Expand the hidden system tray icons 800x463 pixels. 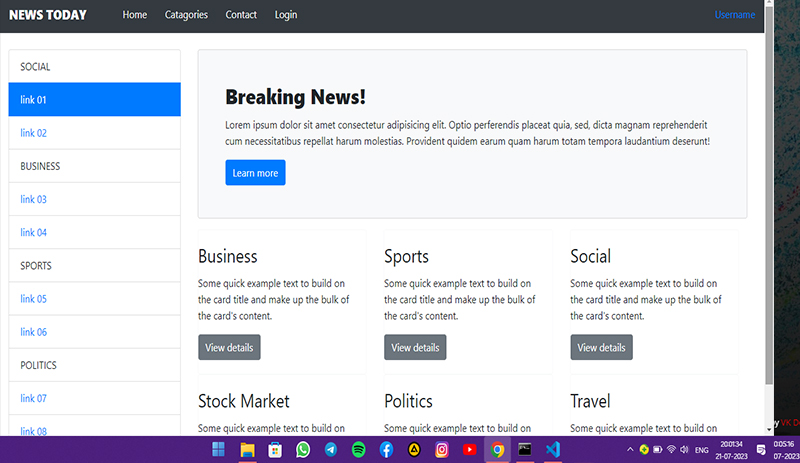point(630,450)
